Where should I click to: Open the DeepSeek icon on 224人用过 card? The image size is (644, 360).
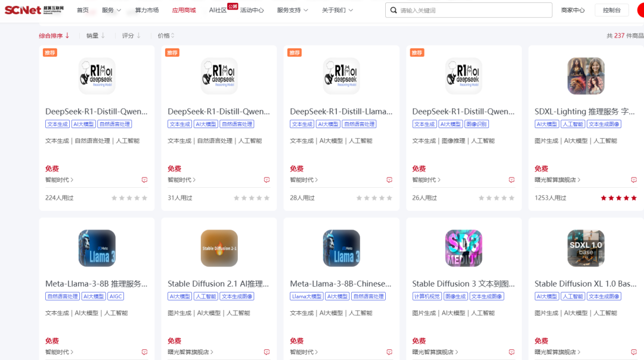tap(97, 76)
